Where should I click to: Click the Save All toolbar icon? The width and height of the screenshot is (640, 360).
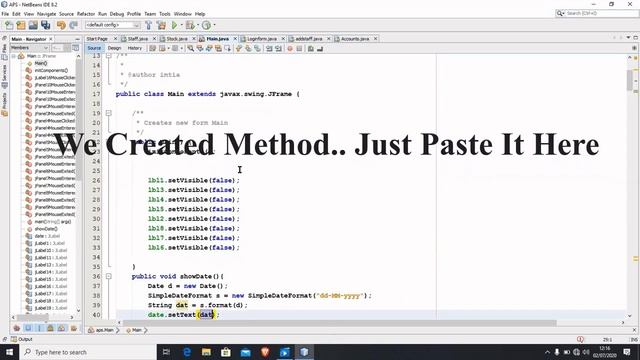45,25
